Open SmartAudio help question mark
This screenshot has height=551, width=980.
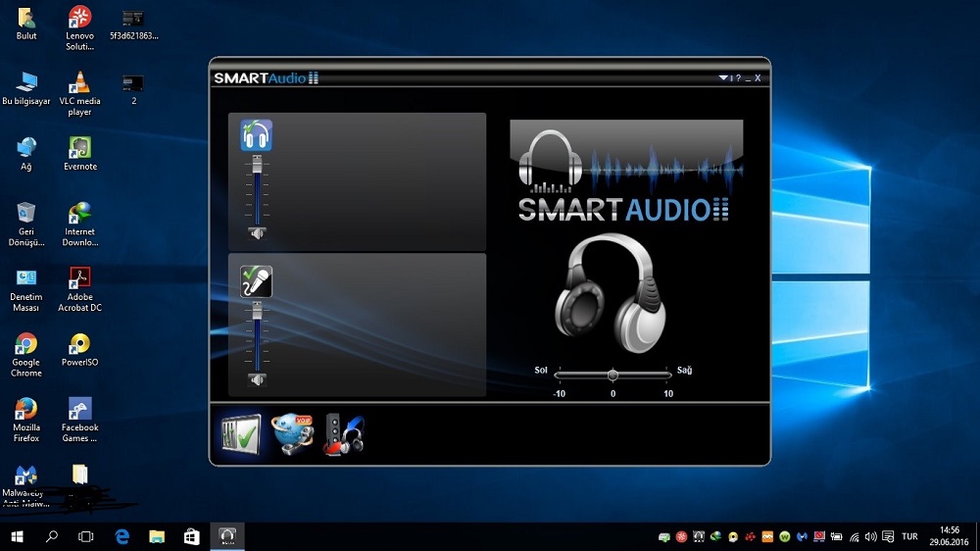[x=738, y=78]
